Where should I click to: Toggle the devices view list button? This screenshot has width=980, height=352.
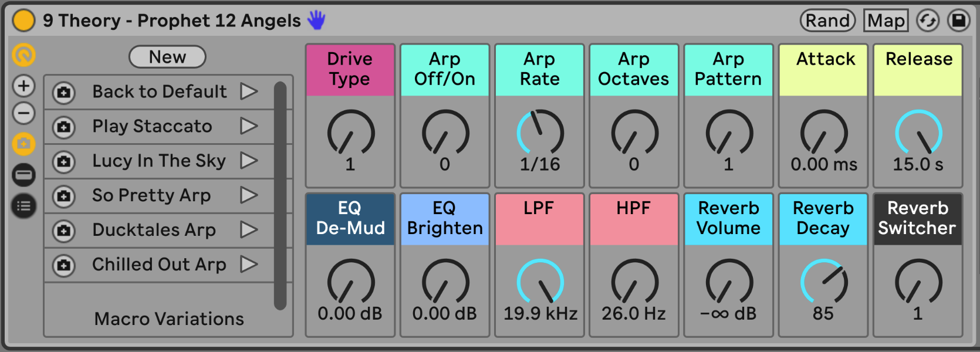click(x=24, y=206)
